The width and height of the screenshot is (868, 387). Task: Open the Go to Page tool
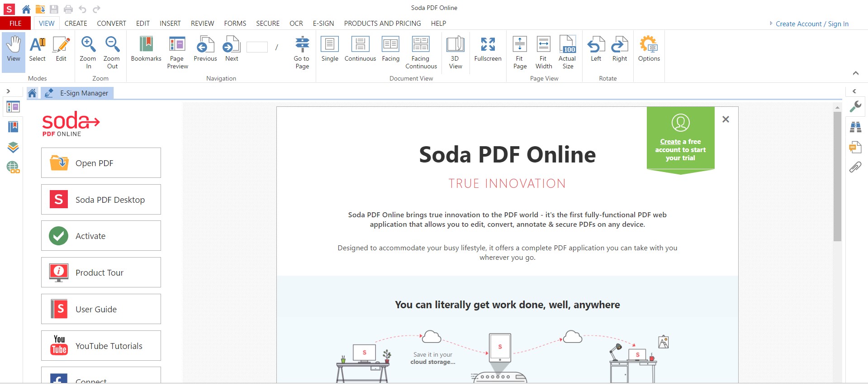[x=302, y=52]
